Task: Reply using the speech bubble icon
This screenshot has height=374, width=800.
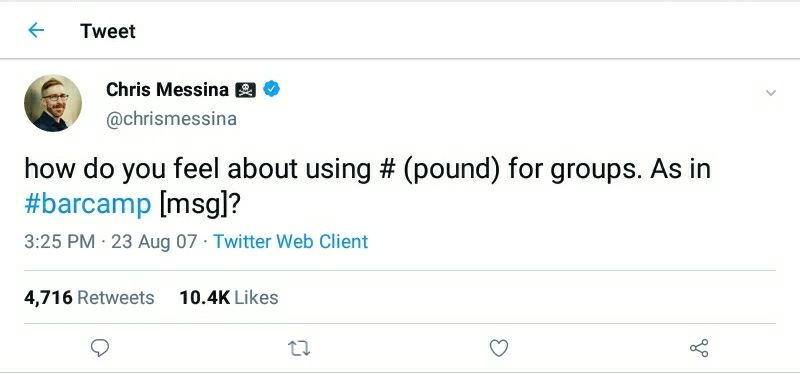Action: coord(99,348)
